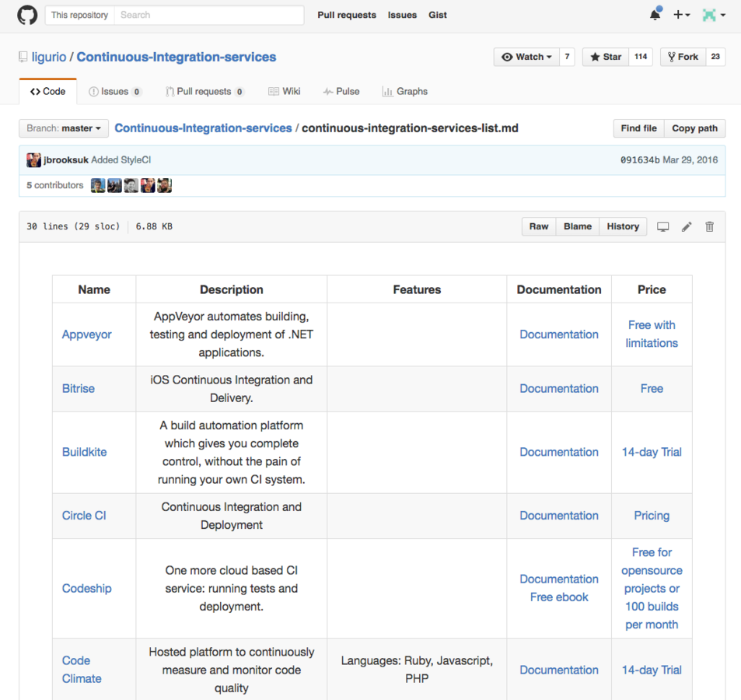Open Circle CI Pricing link
Image resolution: width=741 pixels, height=700 pixels.
tap(652, 516)
